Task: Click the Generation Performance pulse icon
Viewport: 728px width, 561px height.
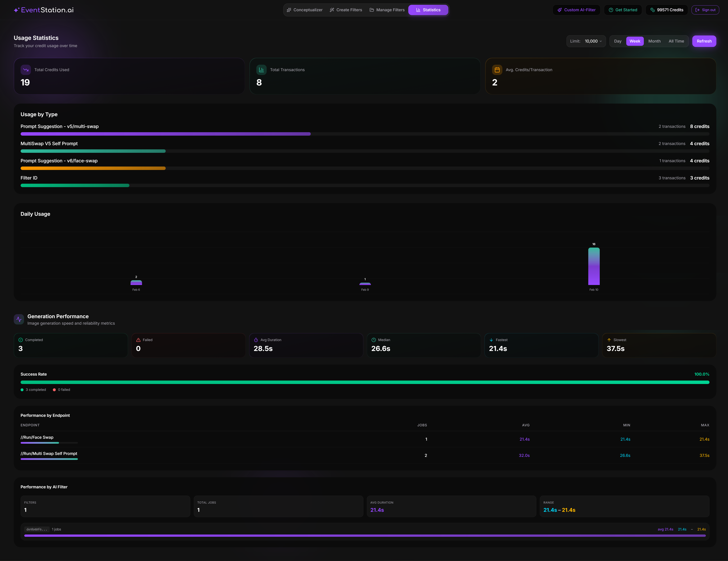Action: (19, 319)
